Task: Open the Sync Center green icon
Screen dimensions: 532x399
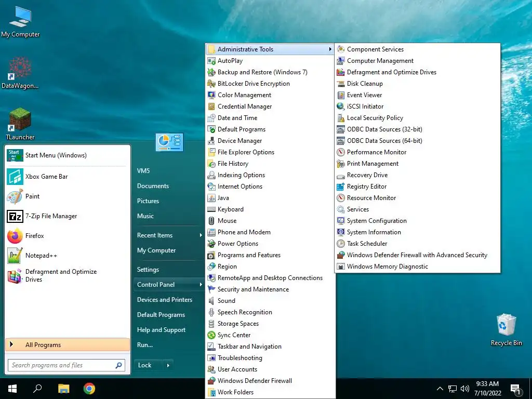Action: [x=211, y=335]
